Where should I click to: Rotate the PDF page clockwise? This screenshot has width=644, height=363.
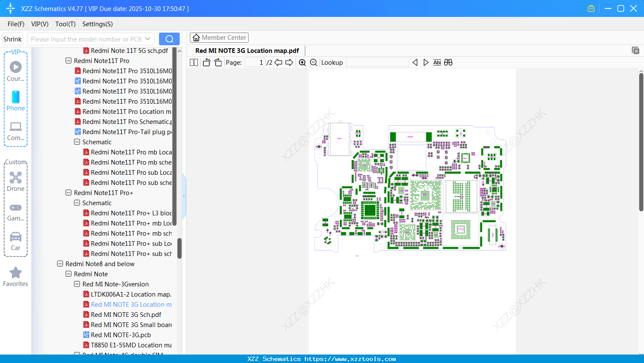218,62
